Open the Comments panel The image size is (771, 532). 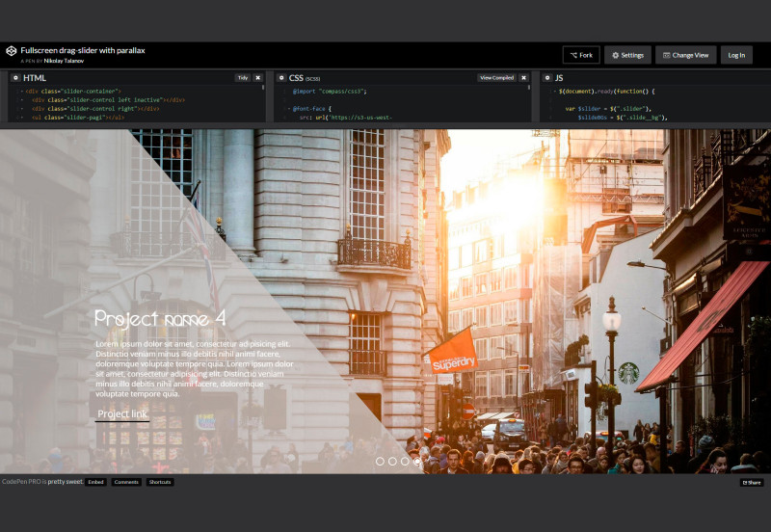(126, 482)
